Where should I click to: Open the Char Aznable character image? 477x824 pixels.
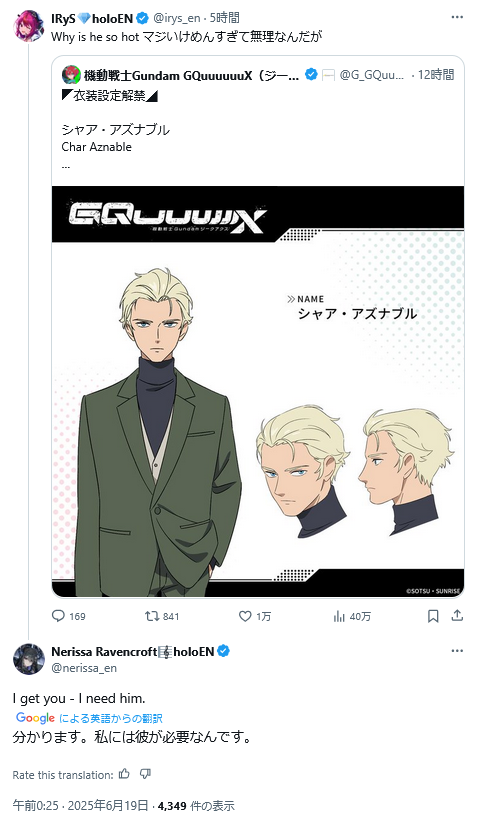pos(258,392)
